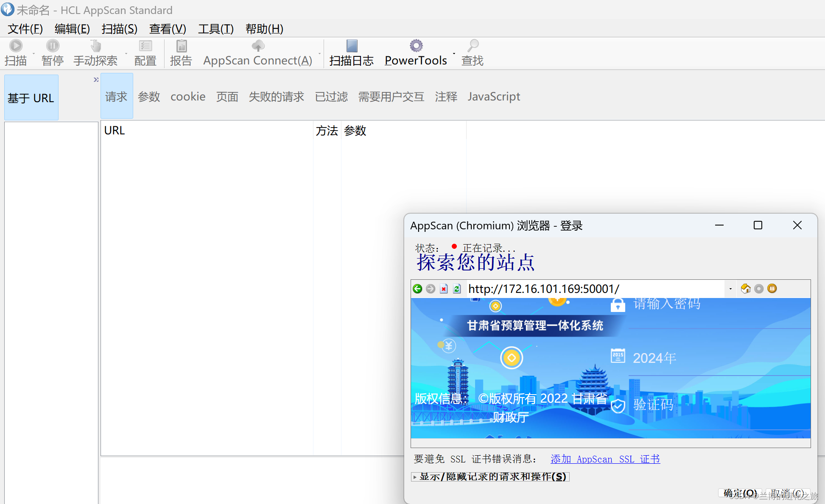The width and height of the screenshot is (825, 504).
Task: Open the Scan Log (扫描日志) icon
Action: (352, 46)
